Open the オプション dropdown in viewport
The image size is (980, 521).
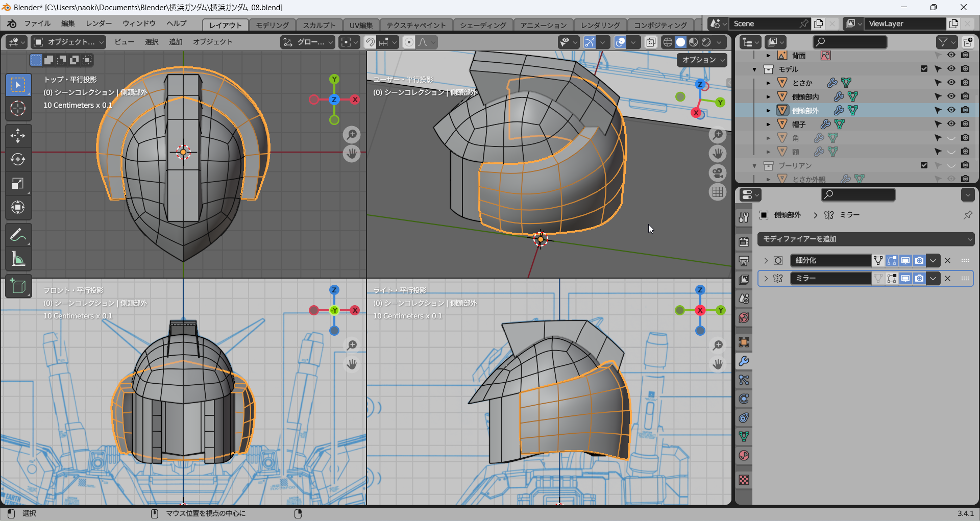[x=703, y=60]
